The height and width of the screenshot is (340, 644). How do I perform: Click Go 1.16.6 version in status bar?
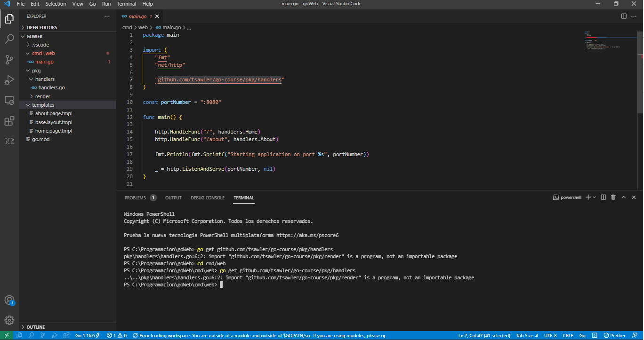coord(88,336)
